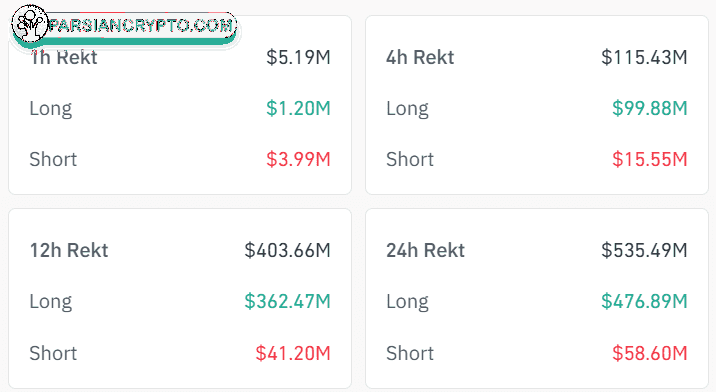Click the 12h Short $41.20M value

[293, 353]
